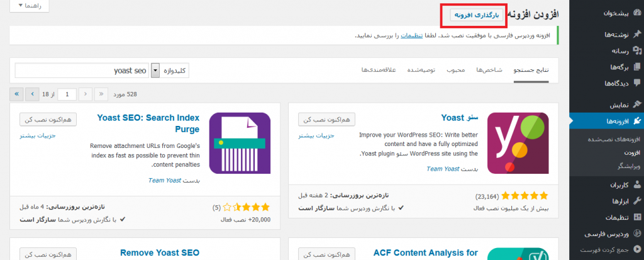644x260 pixels.
Task: Click the تنظیمات link in the notice
Action: (x=412, y=36)
